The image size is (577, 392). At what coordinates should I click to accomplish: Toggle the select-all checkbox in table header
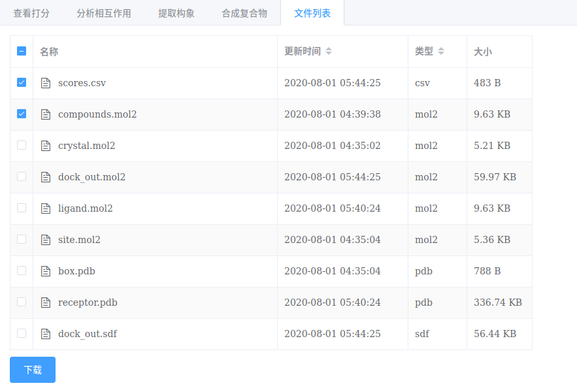click(22, 51)
